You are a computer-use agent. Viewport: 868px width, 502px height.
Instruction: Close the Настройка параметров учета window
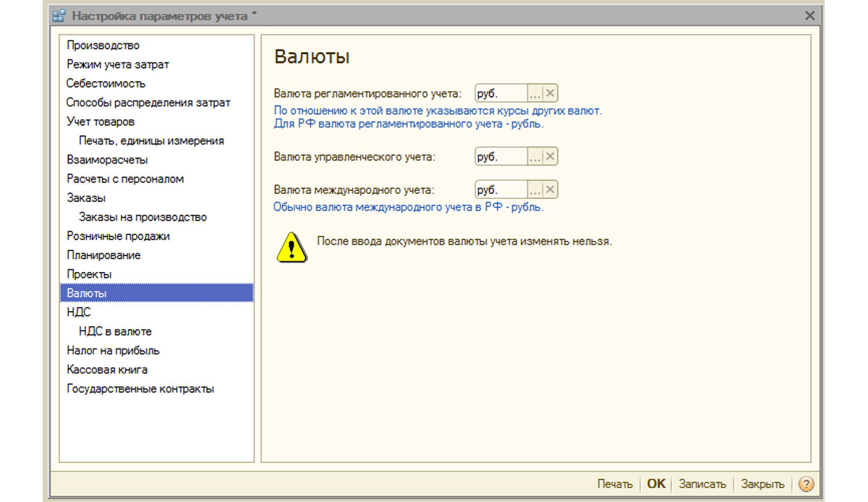[x=810, y=15]
